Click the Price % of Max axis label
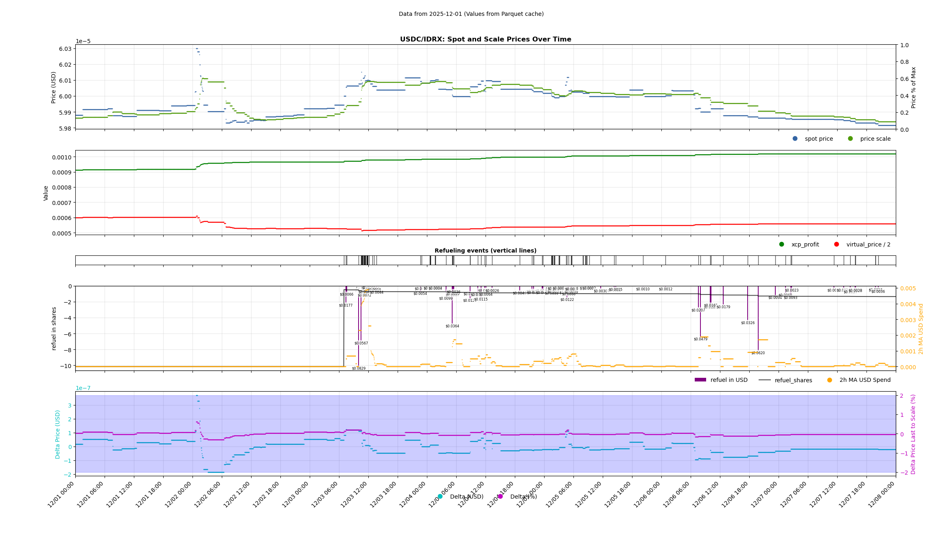Screen dimensions: 943x560 click(x=914, y=87)
